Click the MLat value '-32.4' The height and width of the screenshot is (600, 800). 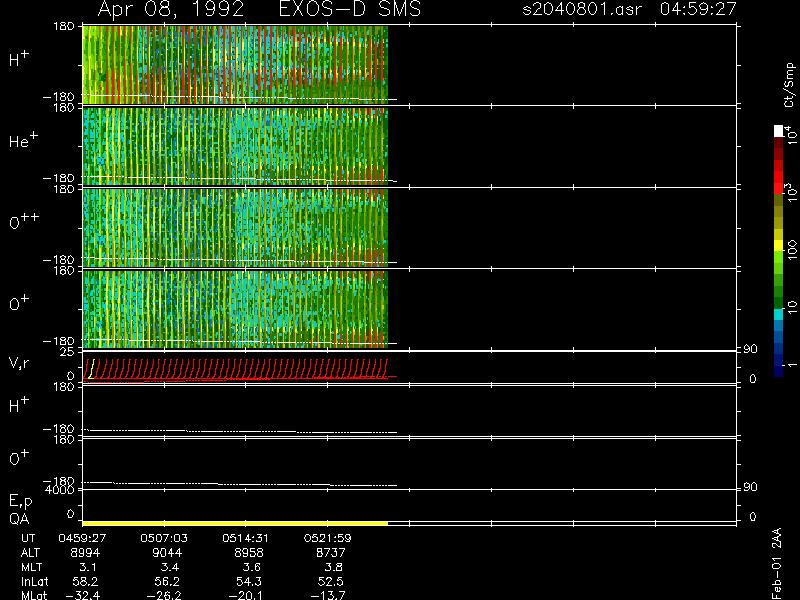tap(83, 595)
